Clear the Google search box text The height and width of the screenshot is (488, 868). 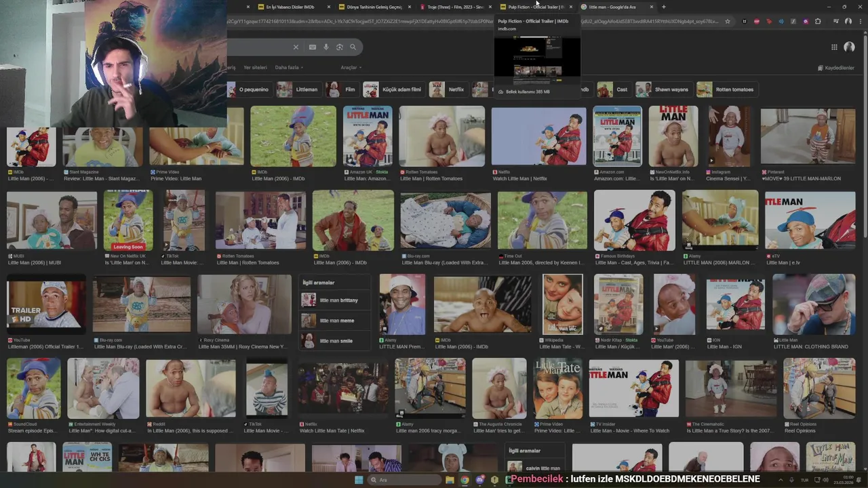tap(296, 47)
